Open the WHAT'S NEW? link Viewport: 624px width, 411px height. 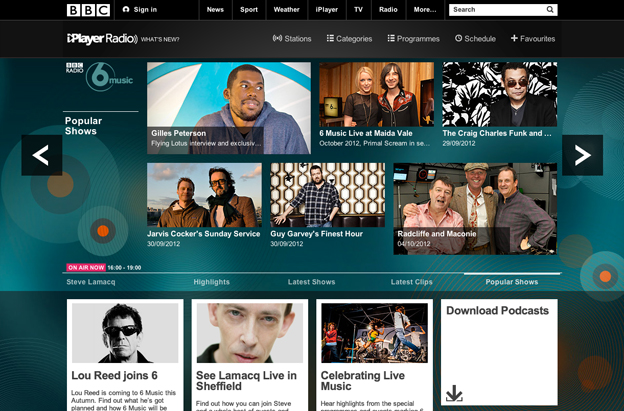(160, 39)
